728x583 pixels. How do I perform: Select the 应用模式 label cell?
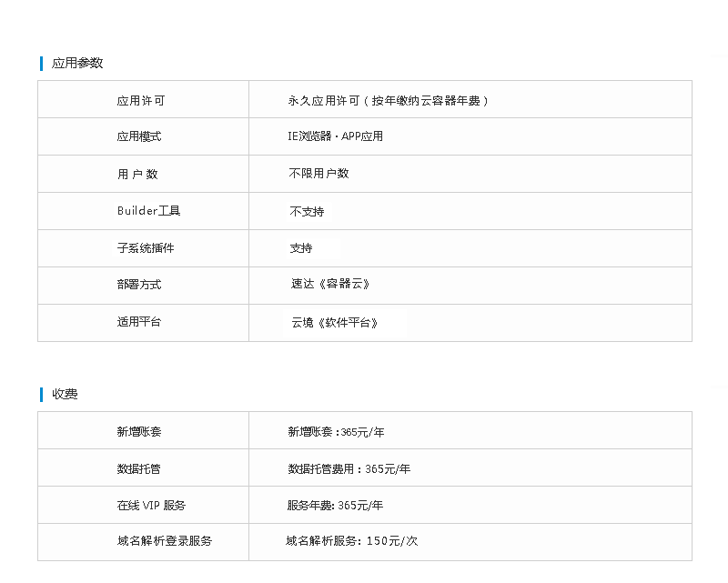[x=139, y=136]
